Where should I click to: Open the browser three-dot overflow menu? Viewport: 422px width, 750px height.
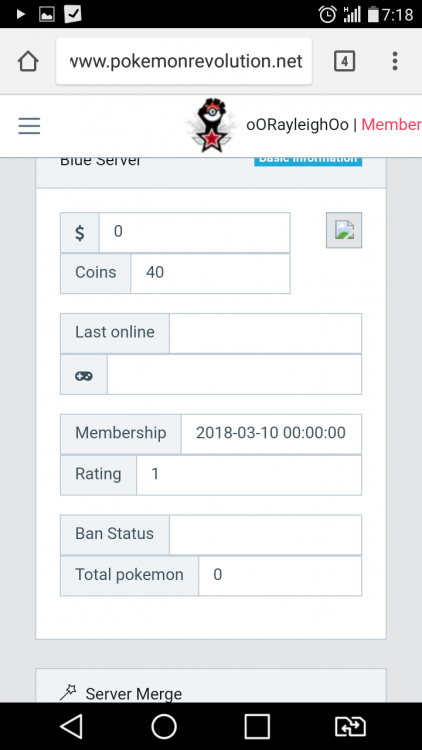[395, 61]
